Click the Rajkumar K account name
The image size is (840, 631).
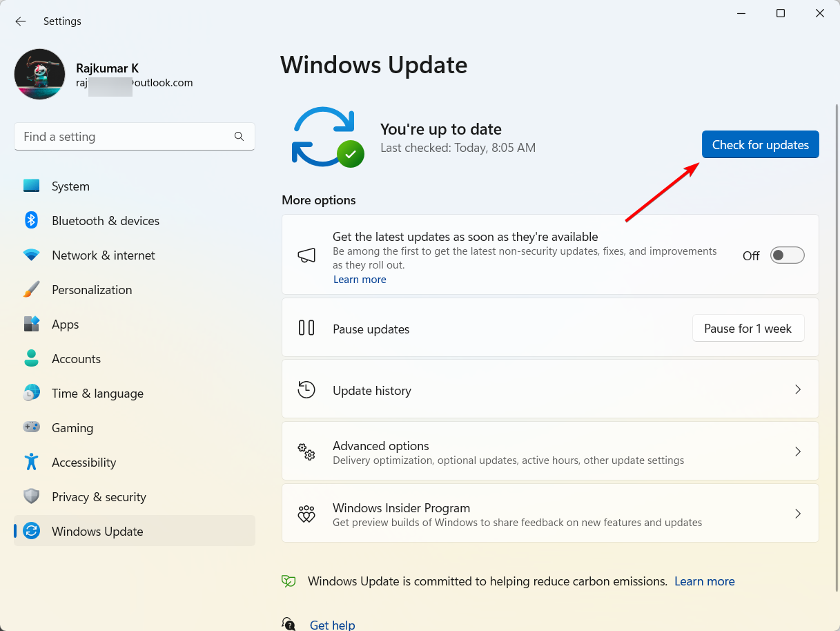click(x=107, y=68)
